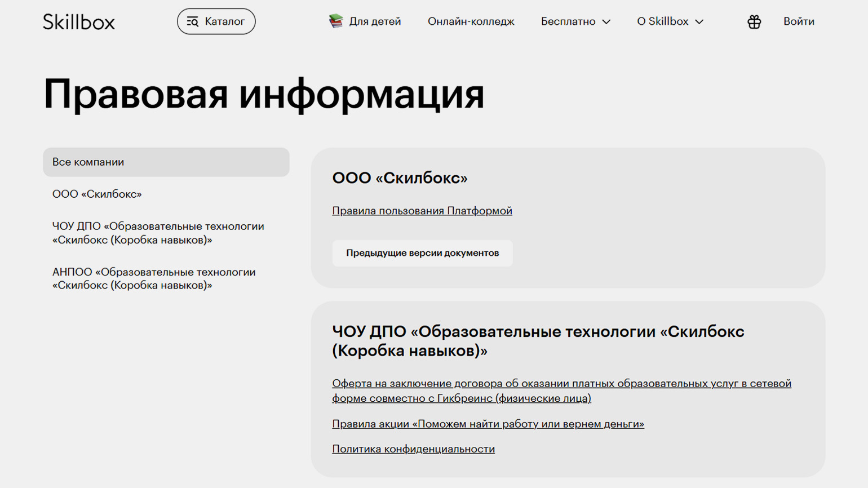The height and width of the screenshot is (488, 868).
Task: Click Войти to sign in
Action: (799, 21)
